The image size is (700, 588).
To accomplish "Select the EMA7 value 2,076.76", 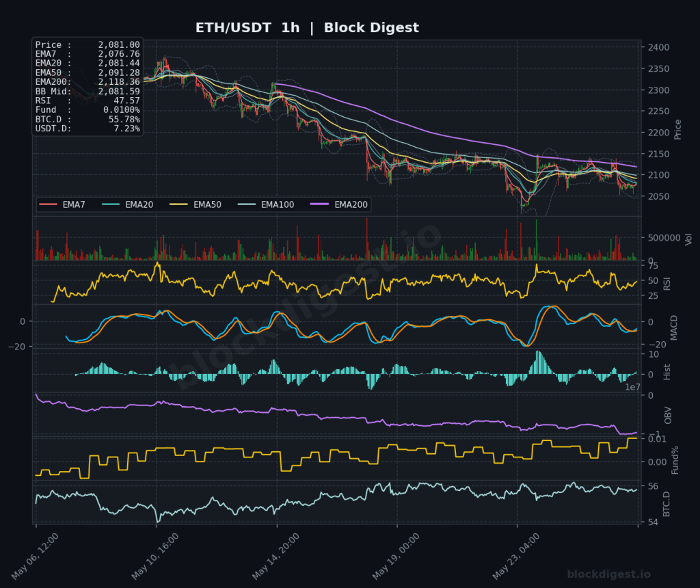I will (x=119, y=54).
